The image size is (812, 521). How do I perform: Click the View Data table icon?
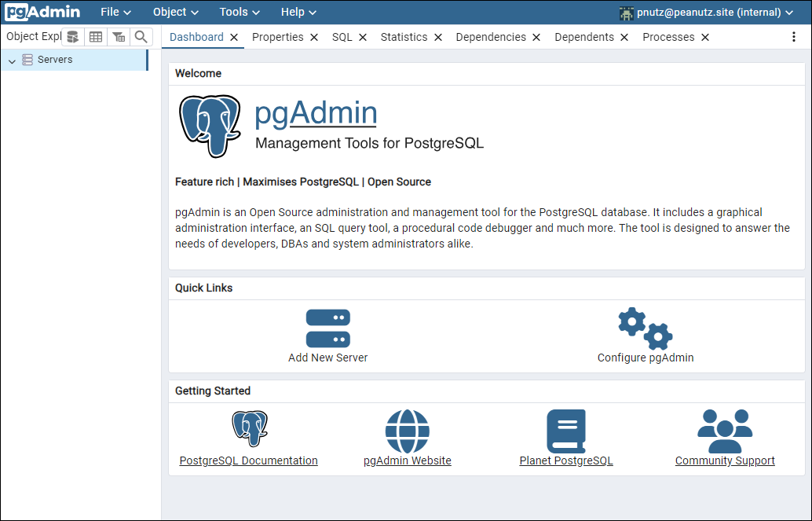(x=96, y=37)
